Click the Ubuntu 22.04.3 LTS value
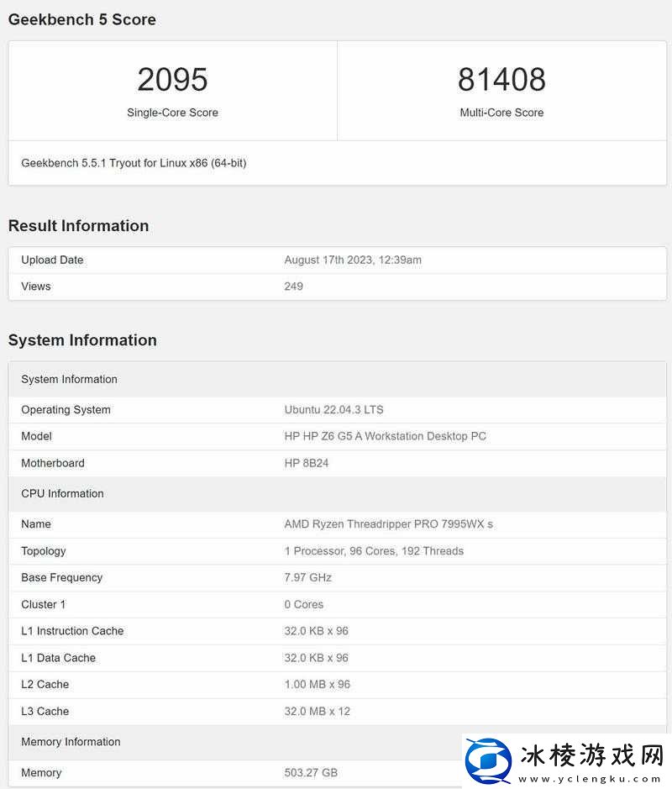The image size is (672, 789). pos(333,410)
